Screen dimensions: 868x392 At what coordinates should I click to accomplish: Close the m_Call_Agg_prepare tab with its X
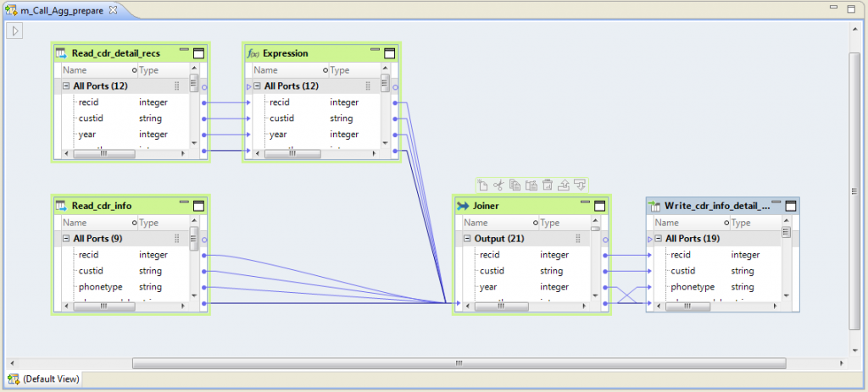pyautogui.click(x=113, y=10)
